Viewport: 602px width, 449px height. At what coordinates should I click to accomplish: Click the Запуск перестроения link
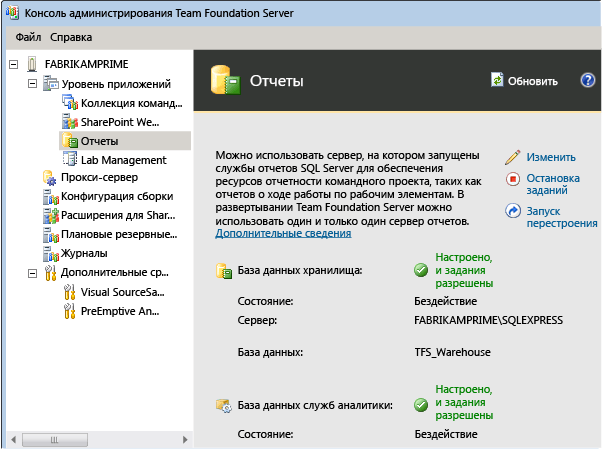click(x=562, y=217)
